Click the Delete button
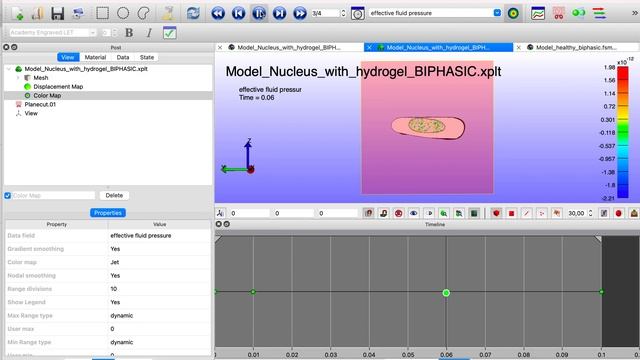The height and width of the screenshot is (360, 640). point(114,196)
